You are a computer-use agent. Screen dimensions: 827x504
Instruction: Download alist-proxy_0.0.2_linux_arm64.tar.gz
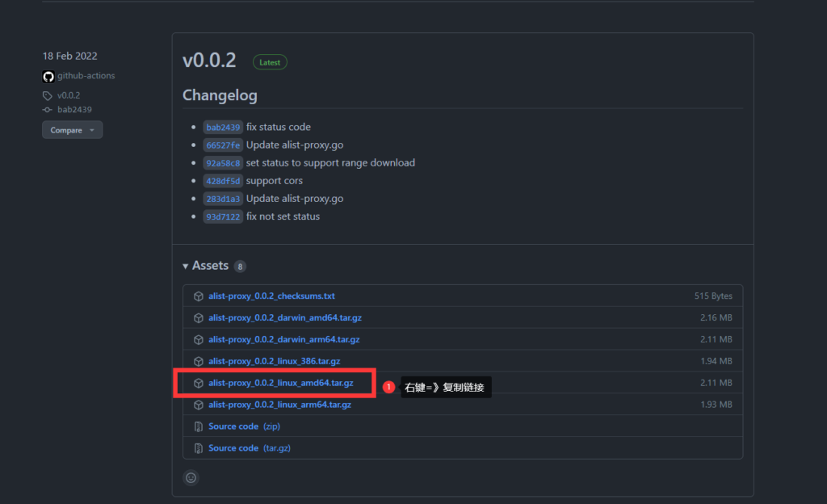(279, 405)
